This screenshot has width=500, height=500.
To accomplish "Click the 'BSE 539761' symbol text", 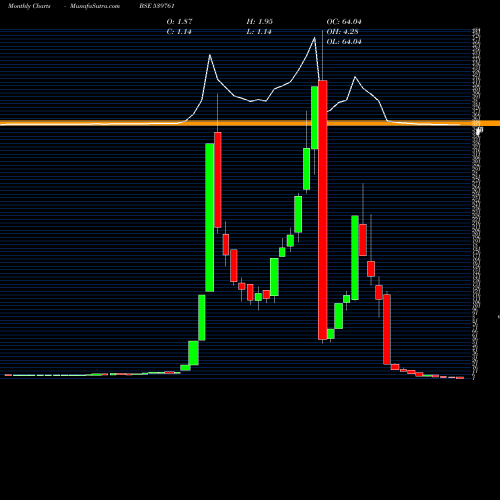I will click(x=157, y=6).
